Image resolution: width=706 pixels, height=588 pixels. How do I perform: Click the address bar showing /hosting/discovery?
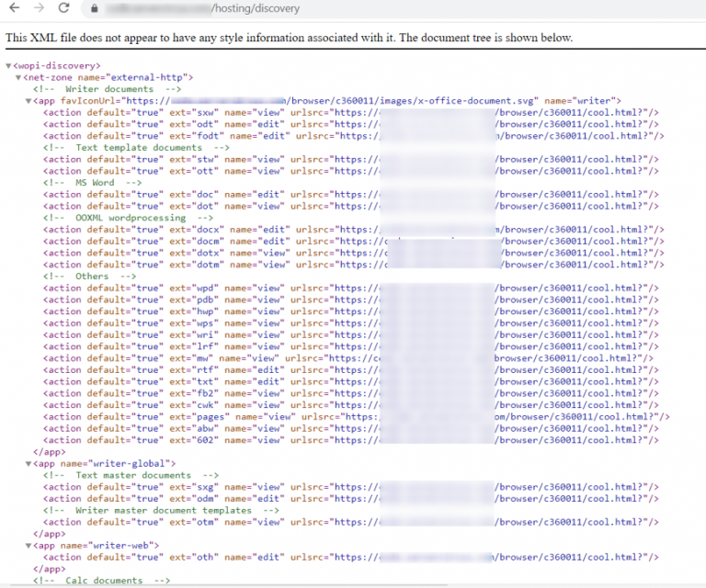(392, 8)
